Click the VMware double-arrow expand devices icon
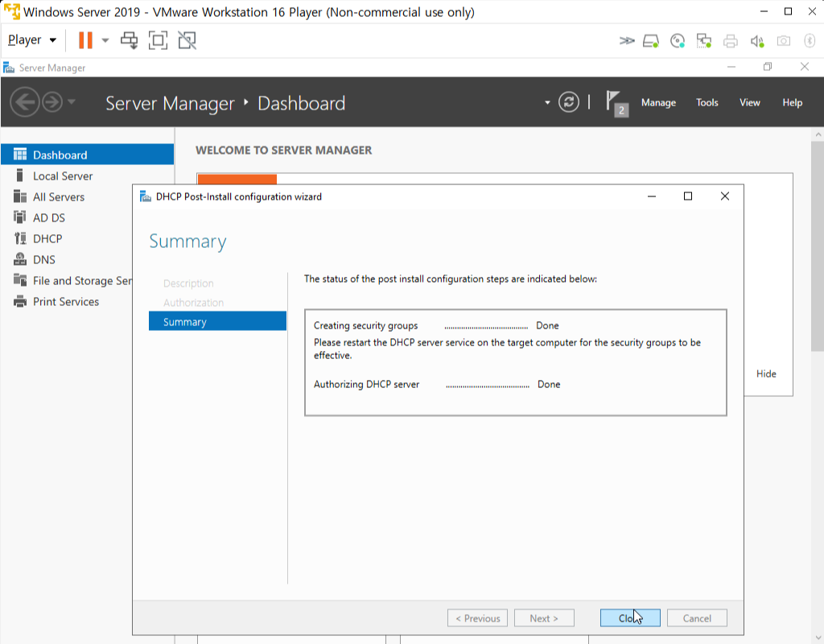 (x=626, y=40)
